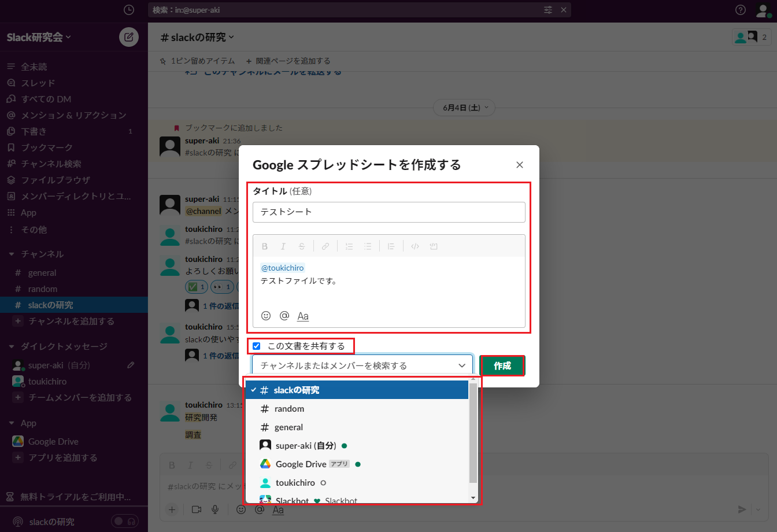The image size is (777, 532).
Task: Uncheck the この文書を共有する checkbox
Action: tap(257, 346)
